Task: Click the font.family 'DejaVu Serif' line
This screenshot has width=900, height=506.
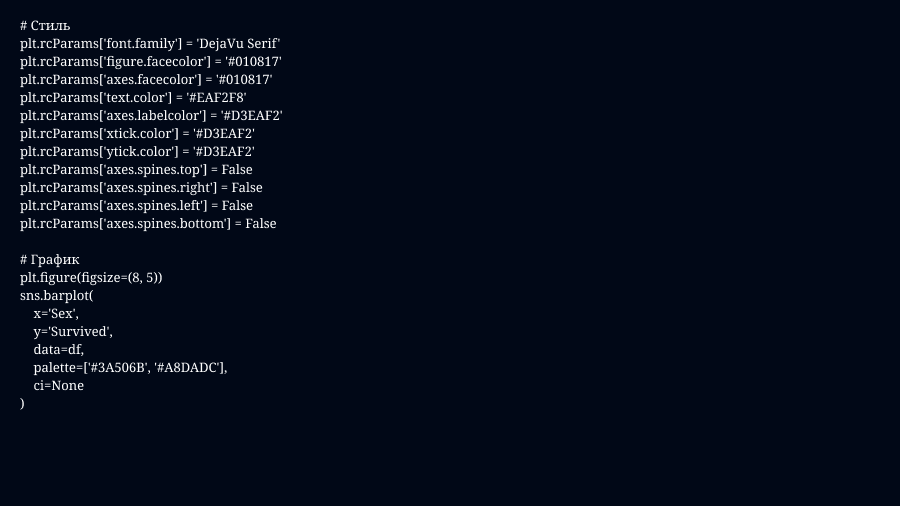Action: pyautogui.click(x=150, y=43)
